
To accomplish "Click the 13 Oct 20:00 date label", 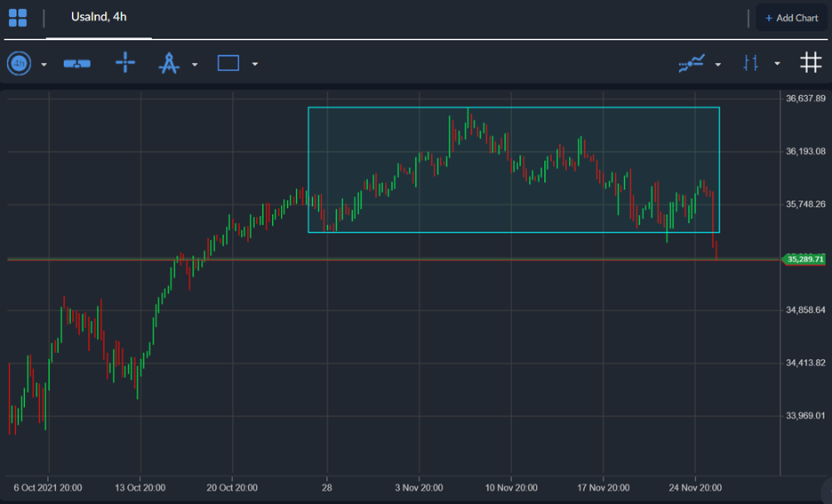I will point(140,487).
